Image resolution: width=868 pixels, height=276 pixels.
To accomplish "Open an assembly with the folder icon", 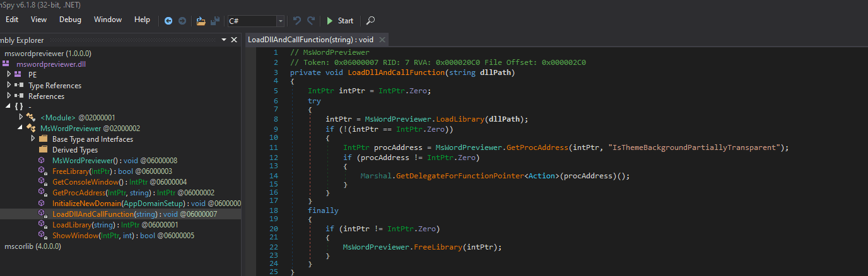I will click(201, 21).
